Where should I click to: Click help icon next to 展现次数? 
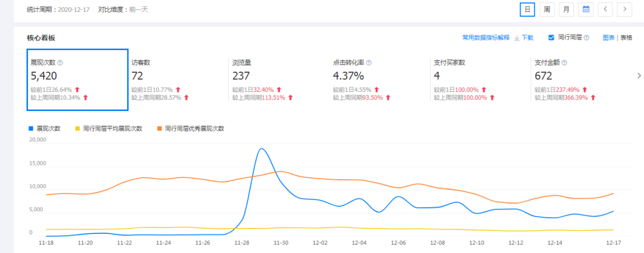60,63
